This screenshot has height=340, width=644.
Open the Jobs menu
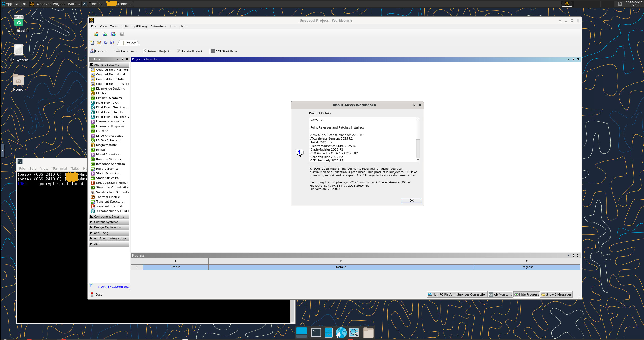coord(173,26)
